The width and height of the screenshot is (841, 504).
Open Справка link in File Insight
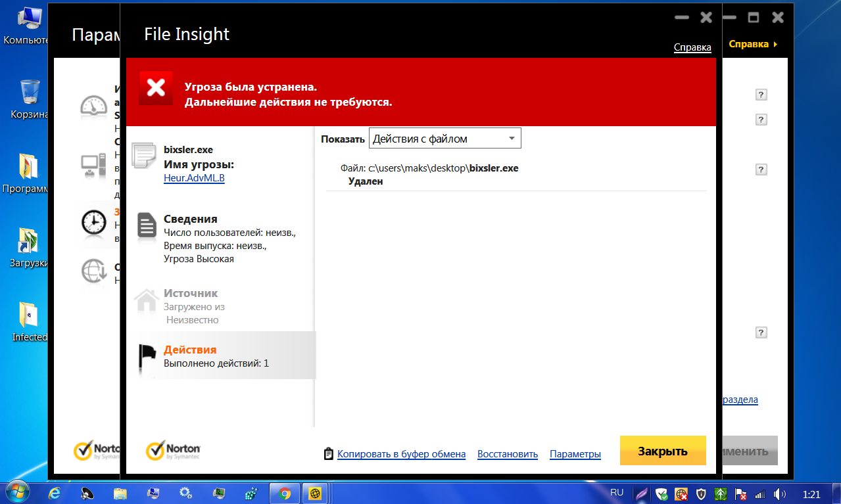click(x=692, y=47)
